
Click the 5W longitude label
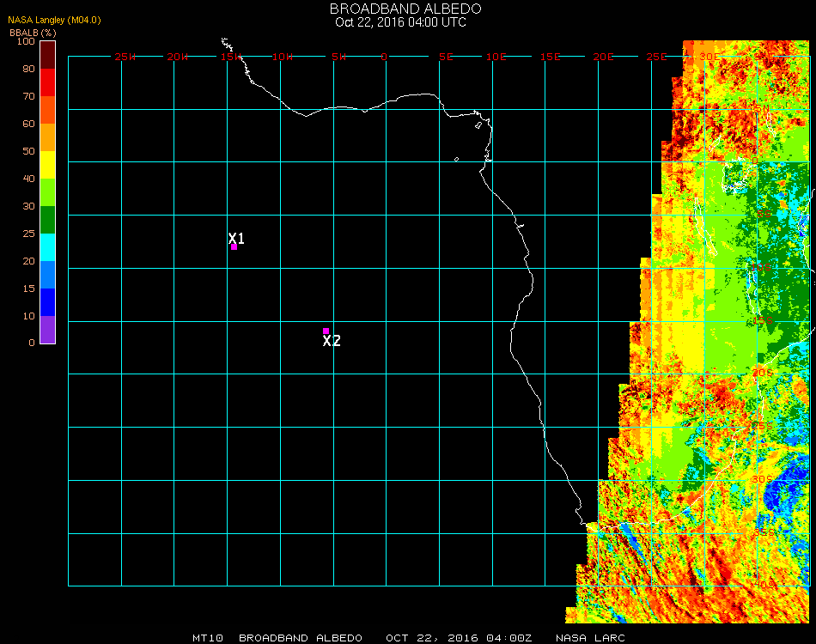pyautogui.click(x=338, y=57)
